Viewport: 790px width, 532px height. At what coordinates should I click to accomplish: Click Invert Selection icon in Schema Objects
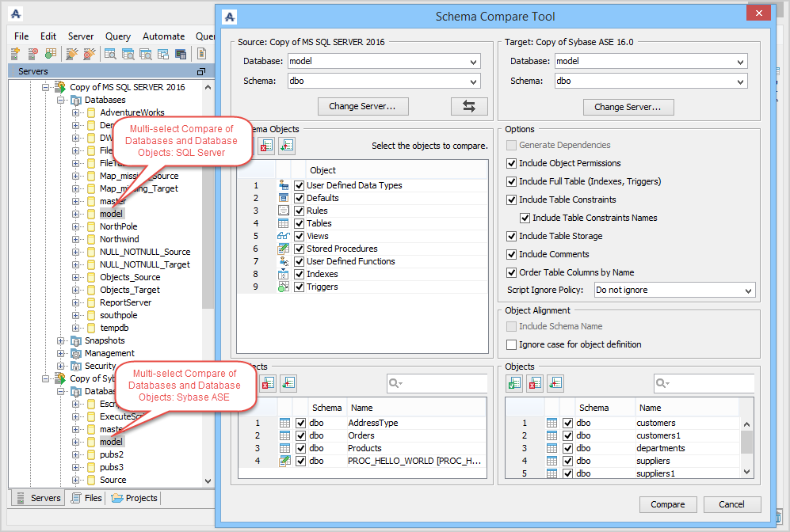[287, 146]
